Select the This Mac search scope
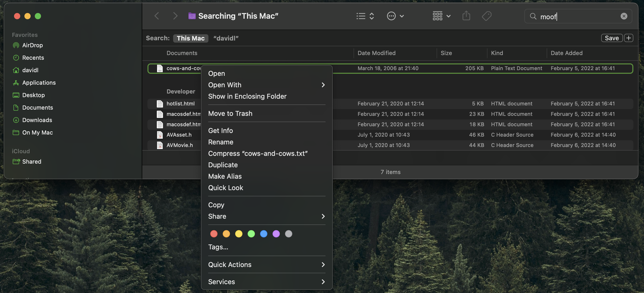 [x=191, y=38]
